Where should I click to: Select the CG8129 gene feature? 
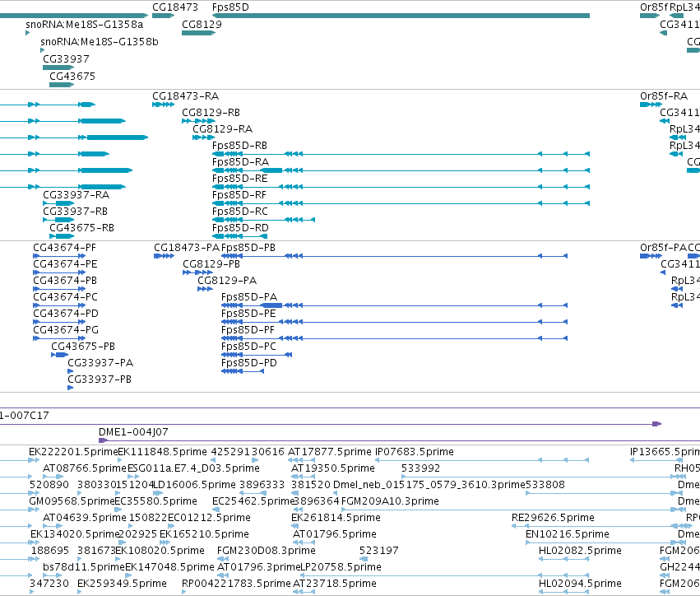198,33
